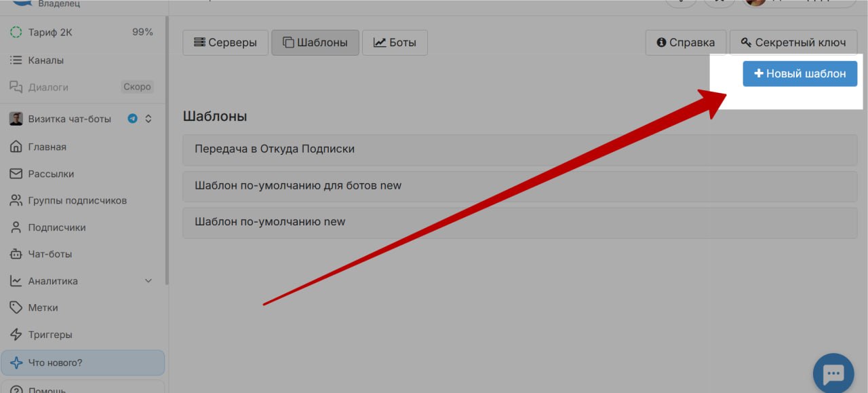Open the Каналы list icon
The image size is (868, 393).
coord(16,60)
